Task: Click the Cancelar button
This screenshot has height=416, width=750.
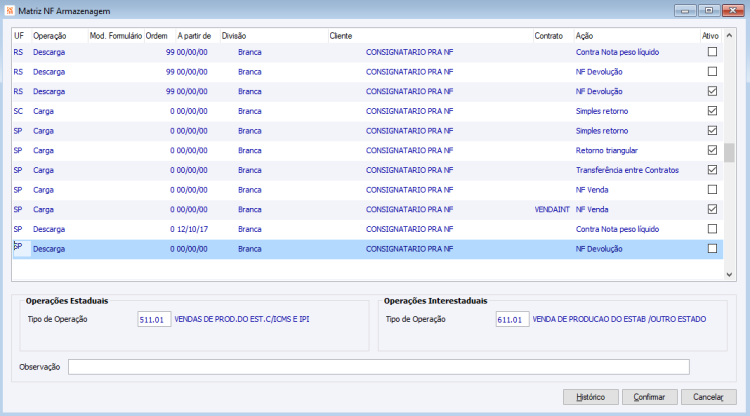Action: [708, 397]
